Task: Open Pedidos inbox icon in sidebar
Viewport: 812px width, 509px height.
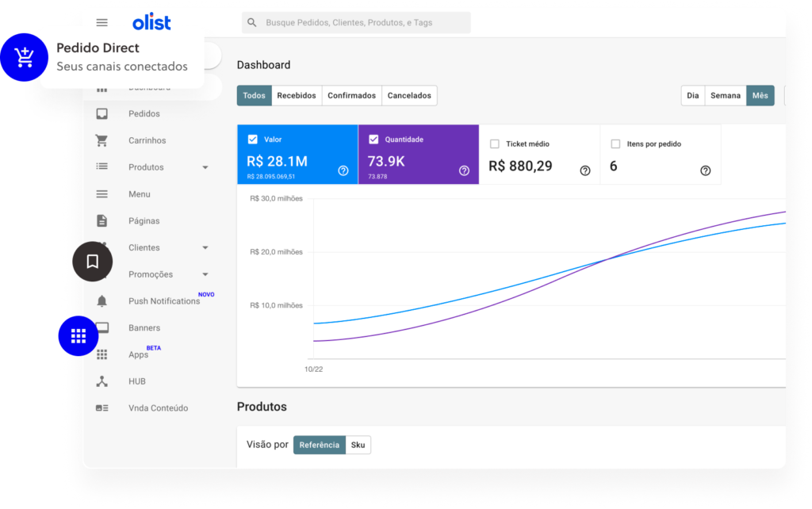Action: (101, 114)
